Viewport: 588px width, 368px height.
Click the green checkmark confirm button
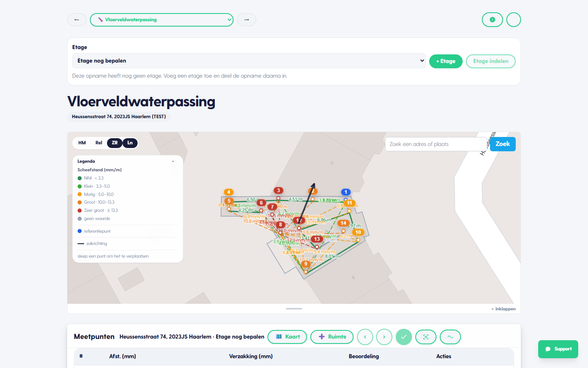(x=404, y=337)
